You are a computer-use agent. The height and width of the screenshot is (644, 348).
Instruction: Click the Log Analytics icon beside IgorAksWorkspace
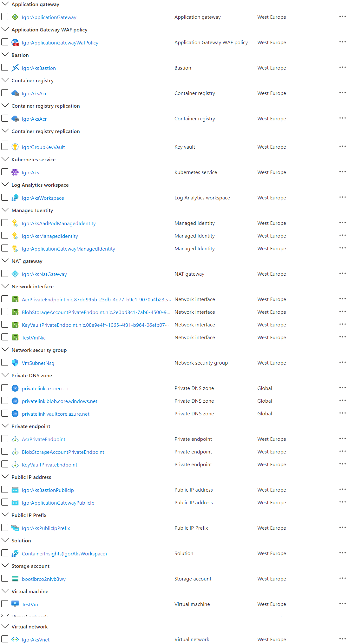pyautogui.click(x=15, y=198)
